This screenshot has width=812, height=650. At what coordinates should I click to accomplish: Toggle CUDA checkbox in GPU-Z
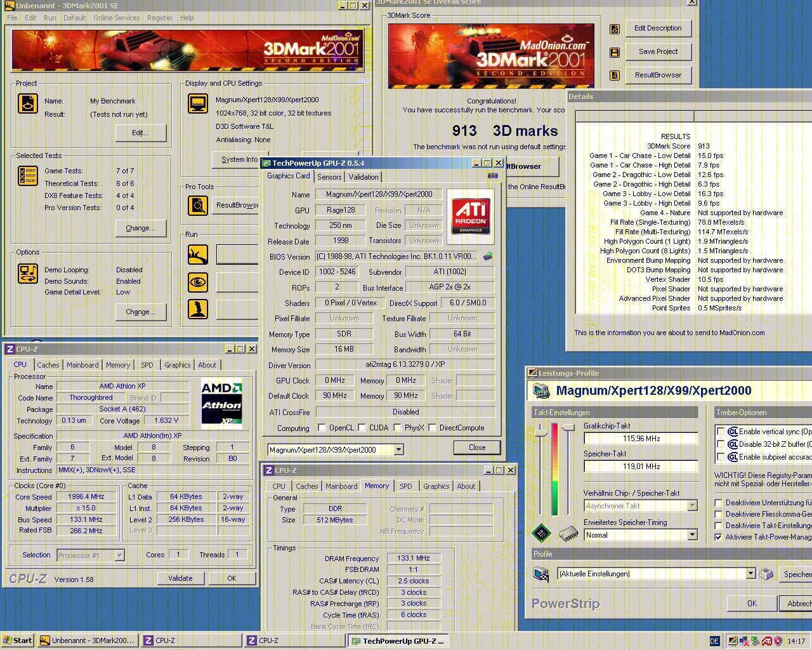pos(362,428)
